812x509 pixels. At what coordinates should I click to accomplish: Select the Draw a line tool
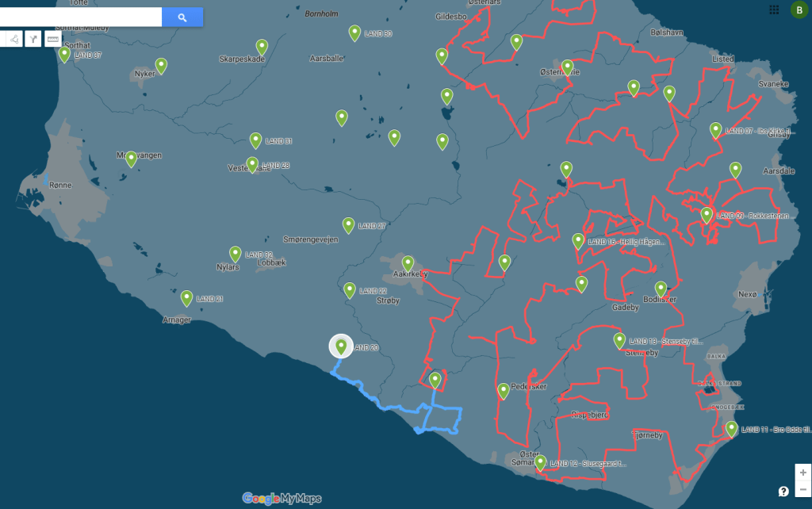coord(13,39)
